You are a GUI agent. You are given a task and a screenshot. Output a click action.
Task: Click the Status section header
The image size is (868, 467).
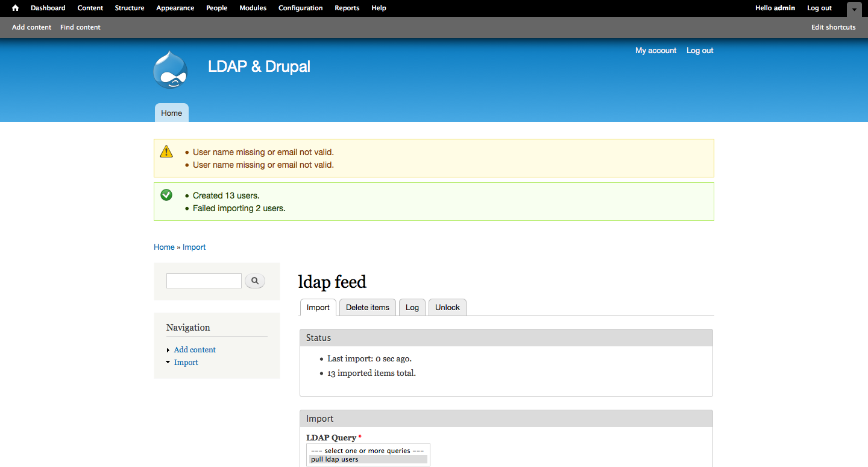[x=506, y=338]
